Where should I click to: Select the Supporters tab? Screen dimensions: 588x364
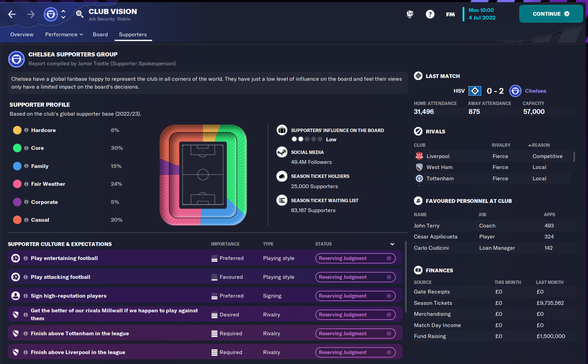point(133,35)
